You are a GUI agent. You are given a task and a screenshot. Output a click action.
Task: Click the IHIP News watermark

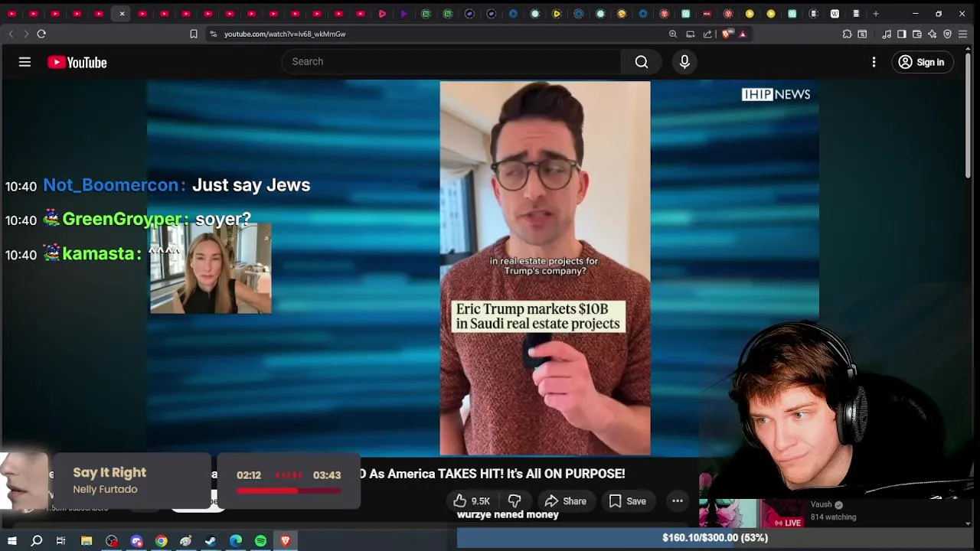(x=776, y=94)
